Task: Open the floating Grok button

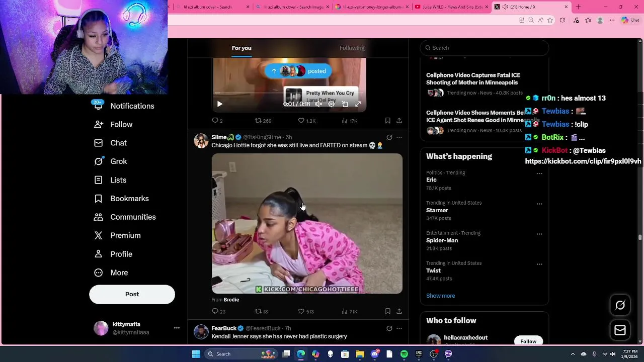Action: point(620,305)
